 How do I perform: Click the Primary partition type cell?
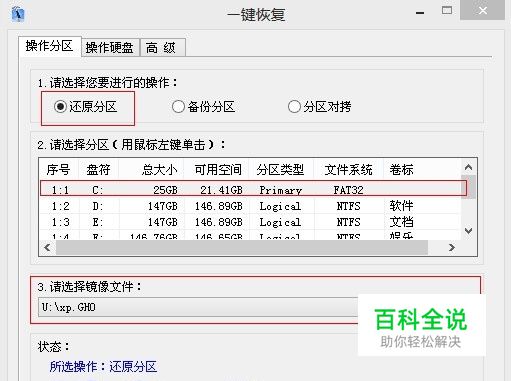281,190
